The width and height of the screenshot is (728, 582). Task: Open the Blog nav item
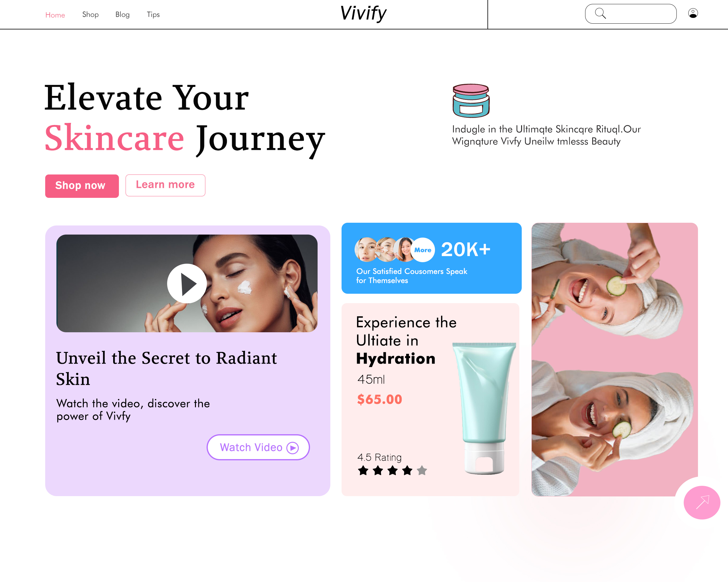click(x=123, y=15)
